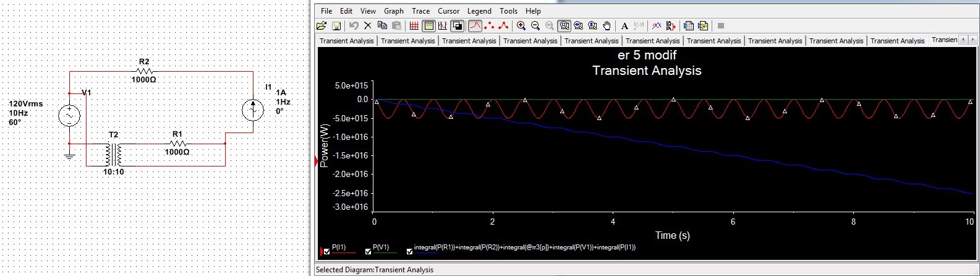Click the '120Vrms' source value label
The image size is (980, 276).
tap(26, 104)
